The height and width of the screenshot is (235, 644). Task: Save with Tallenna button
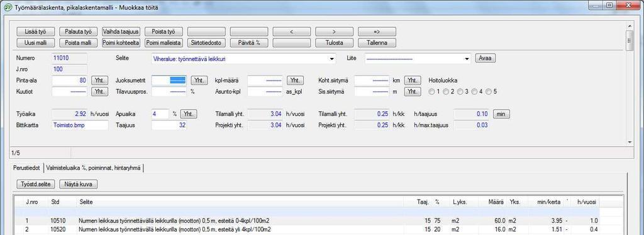[x=377, y=42]
